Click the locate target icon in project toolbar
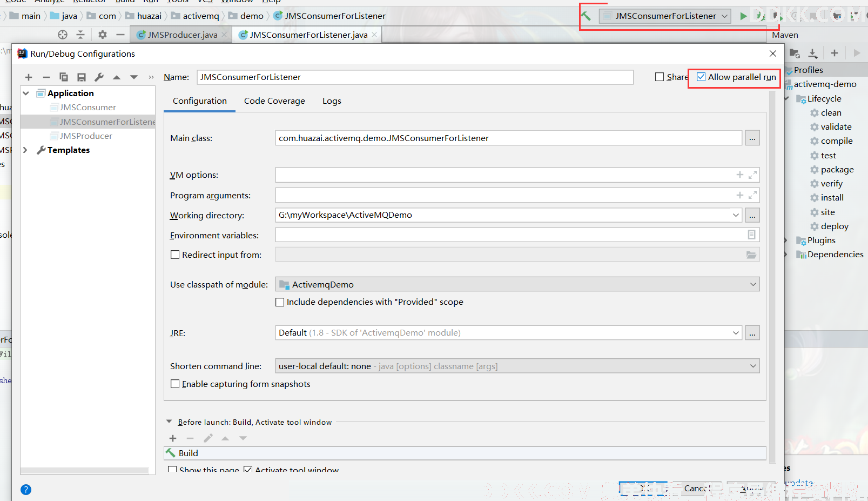The width and height of the screenshot is (868, 501). 63,35
